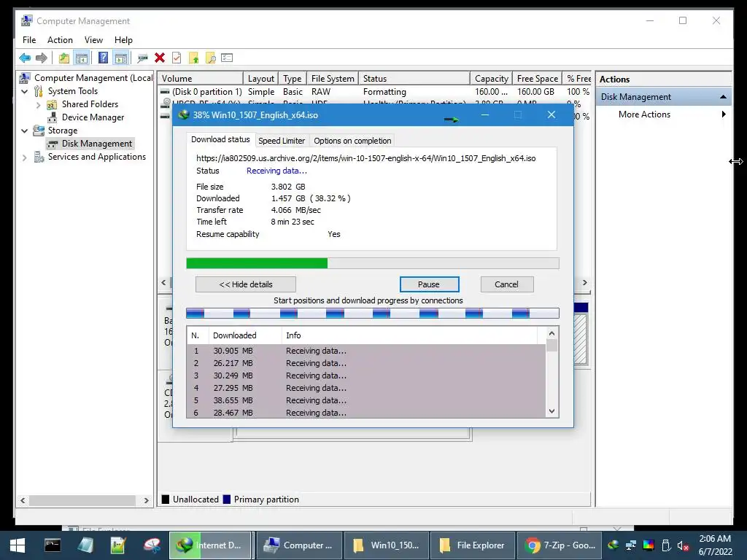Viewport: 747px width, 560px height.
Task: Expand Services and Applications tree node
Action: point(25,157)
